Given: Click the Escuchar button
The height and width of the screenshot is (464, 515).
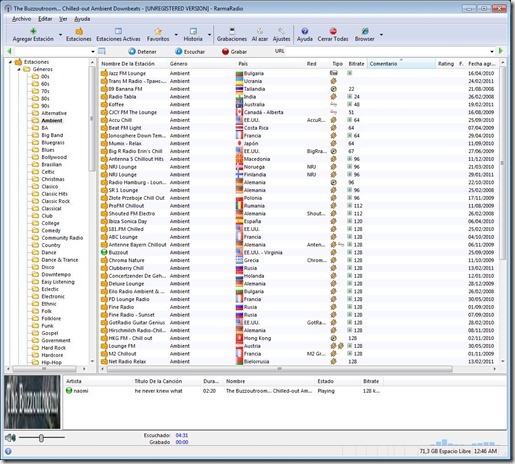Looking at the screenshot, I should (190, 52).
